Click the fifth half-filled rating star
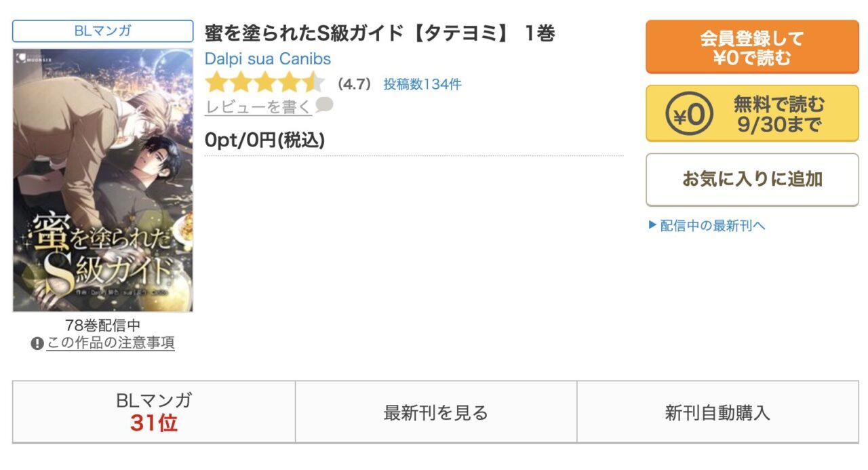The image size is (868, 470). pos(314,84)
